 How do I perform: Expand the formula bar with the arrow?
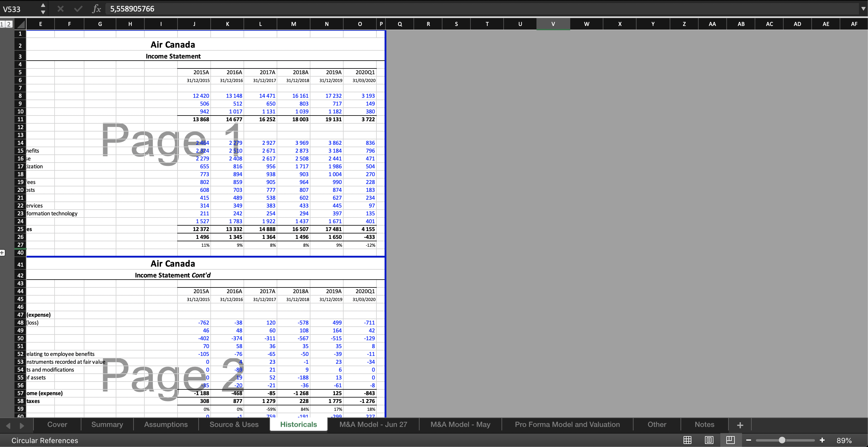click(x=863, y=9)
